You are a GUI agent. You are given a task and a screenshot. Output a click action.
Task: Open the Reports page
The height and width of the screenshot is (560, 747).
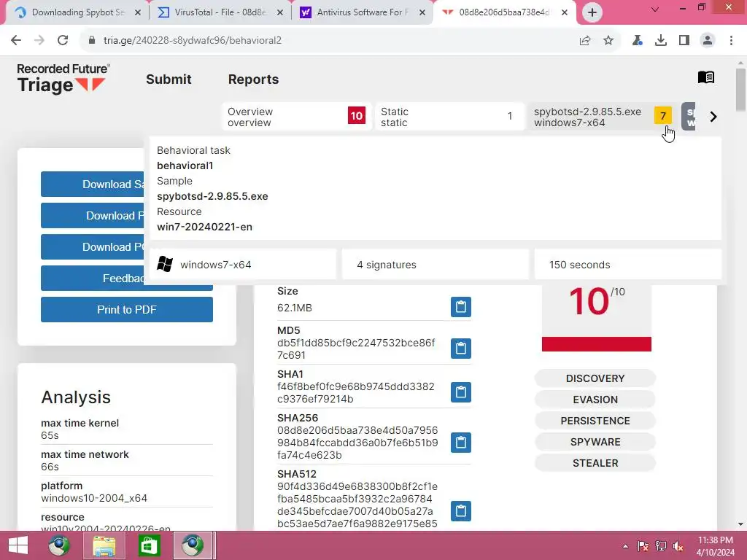[x=253, y=79]
